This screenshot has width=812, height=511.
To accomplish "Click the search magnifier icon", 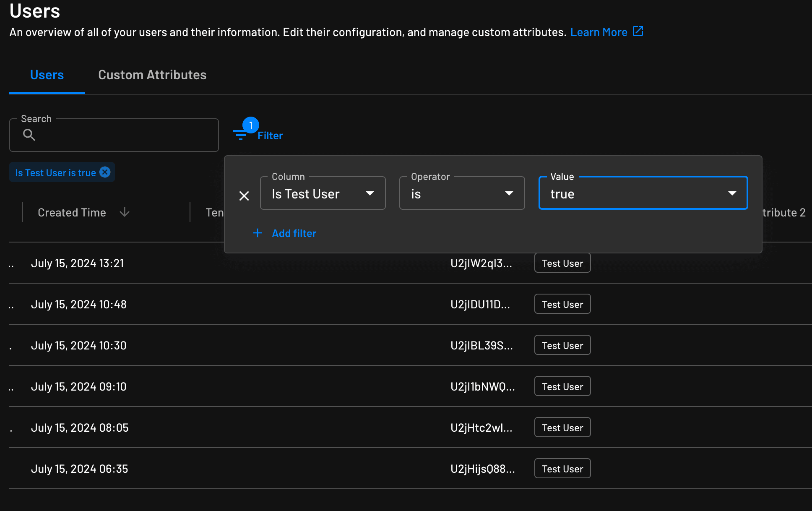I will click(29, 135).
